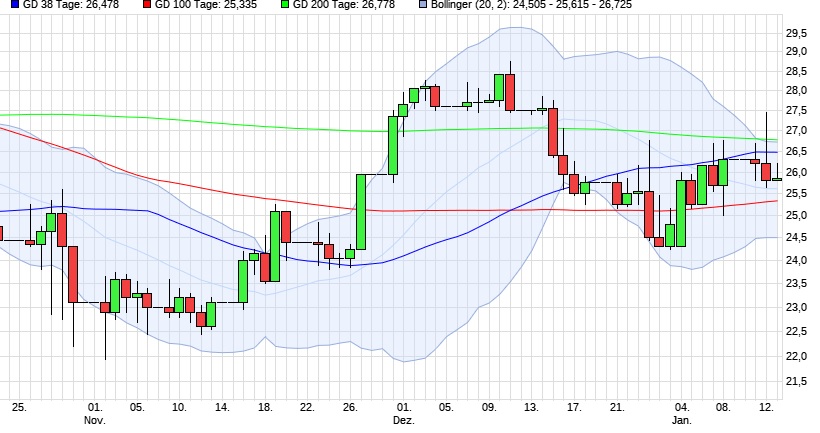
Task: Click the '22.' date label on the time axis
Action: coord(308,407)
